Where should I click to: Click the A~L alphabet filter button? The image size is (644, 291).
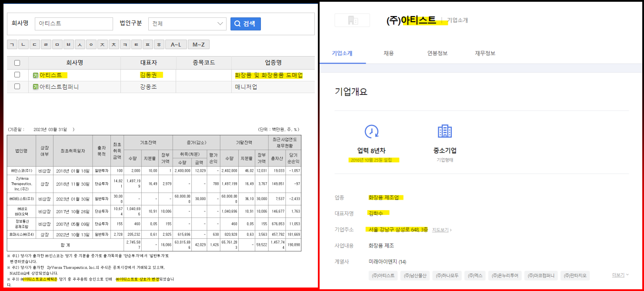[176, 44]
